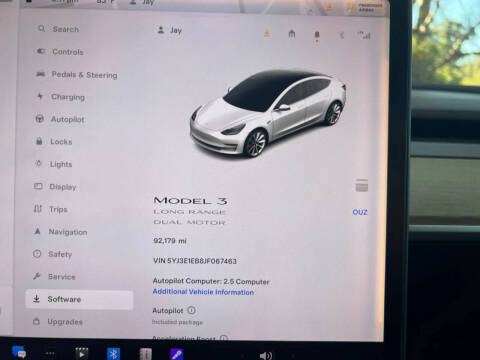The image size is (480, 360).
Task: Tap the Model 3 heading
Action: click(x=190, y=201)
